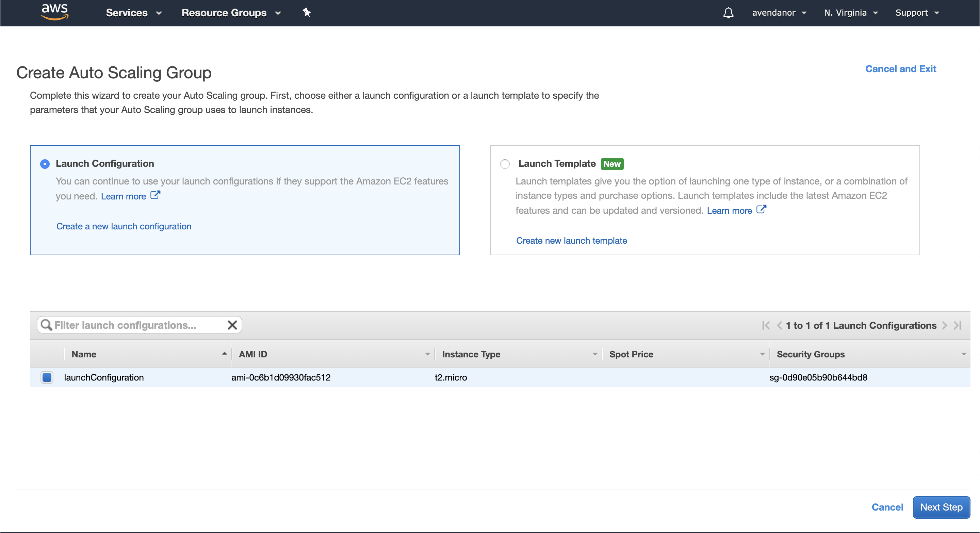Sort by the Name column header

point(84,354)
